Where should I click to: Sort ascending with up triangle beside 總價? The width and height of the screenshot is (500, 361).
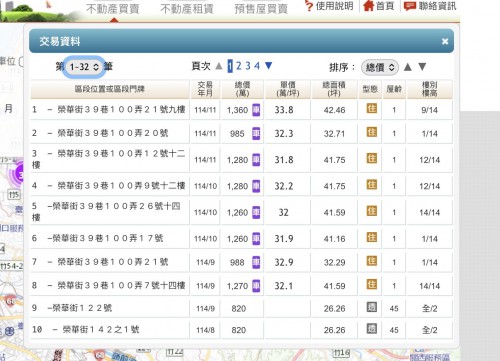tap(407, 67)
